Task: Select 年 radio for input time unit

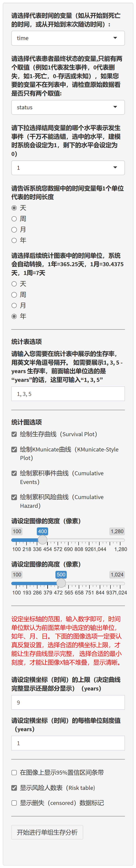Action: point(14,240)
